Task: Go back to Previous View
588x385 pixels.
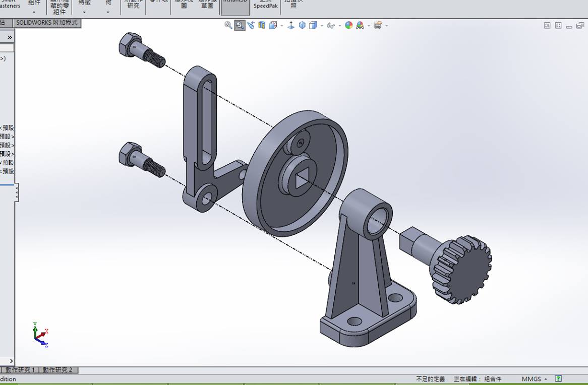Action: tap(251, 25)
